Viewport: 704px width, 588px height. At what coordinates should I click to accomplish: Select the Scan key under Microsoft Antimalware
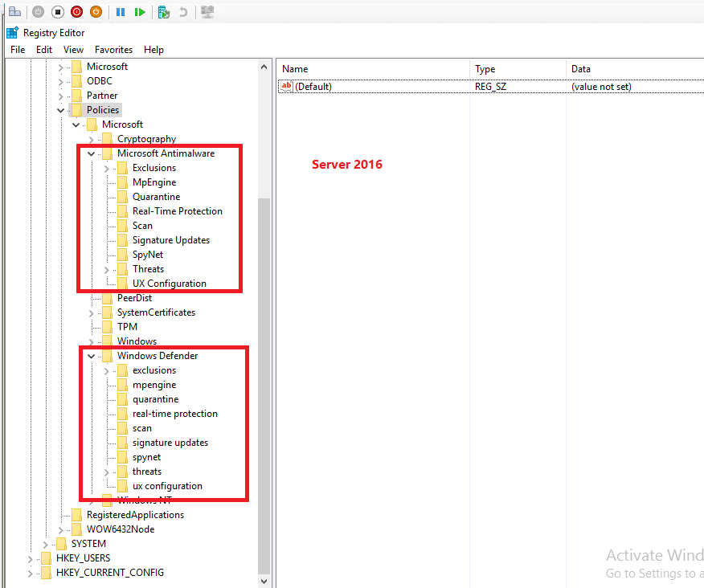pyautogui.click(x=142, y=226)
